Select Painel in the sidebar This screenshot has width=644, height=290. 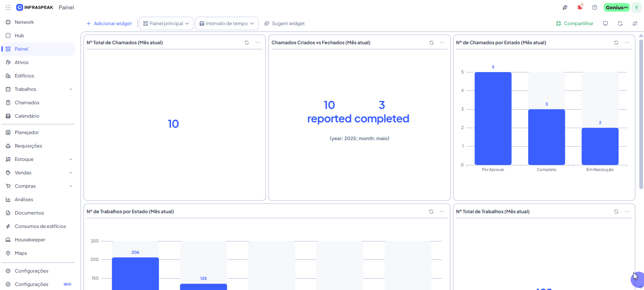38,49
